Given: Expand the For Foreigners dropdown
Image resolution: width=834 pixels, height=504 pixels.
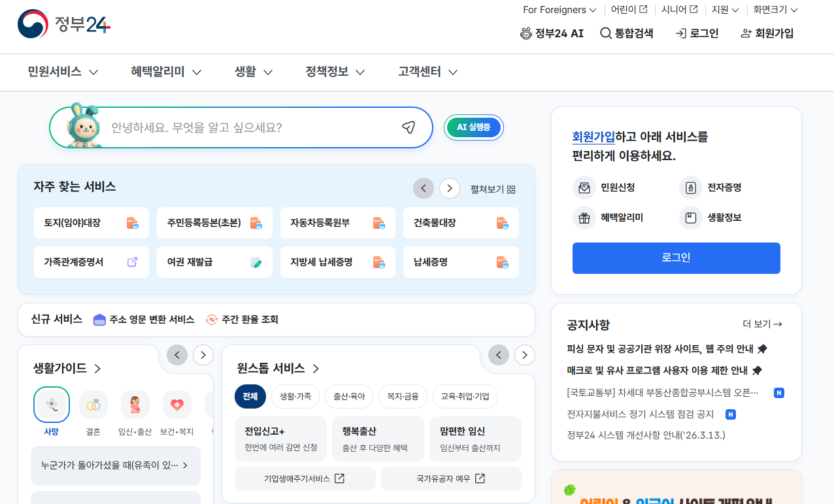Looking at the screenshot, I should (559, 10).
